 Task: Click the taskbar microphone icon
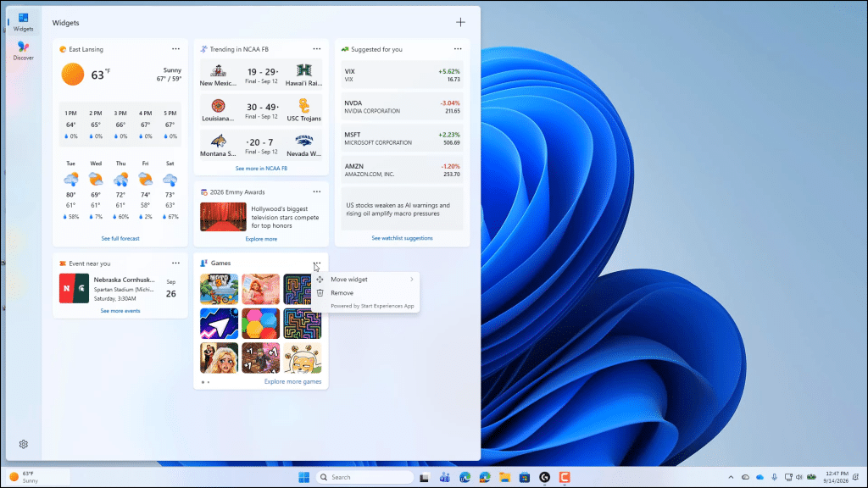click(774, 477)
